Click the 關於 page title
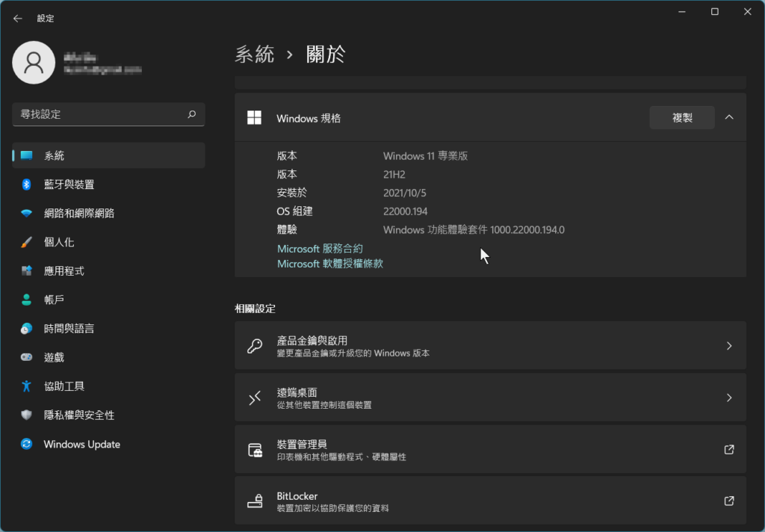This screenshot has width=765, height=532. pos(326,54)
